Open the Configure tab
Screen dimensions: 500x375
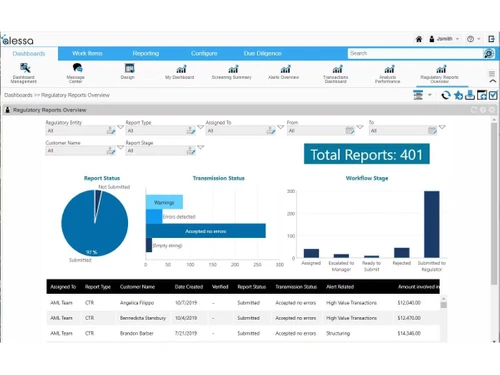pos(204,53)
